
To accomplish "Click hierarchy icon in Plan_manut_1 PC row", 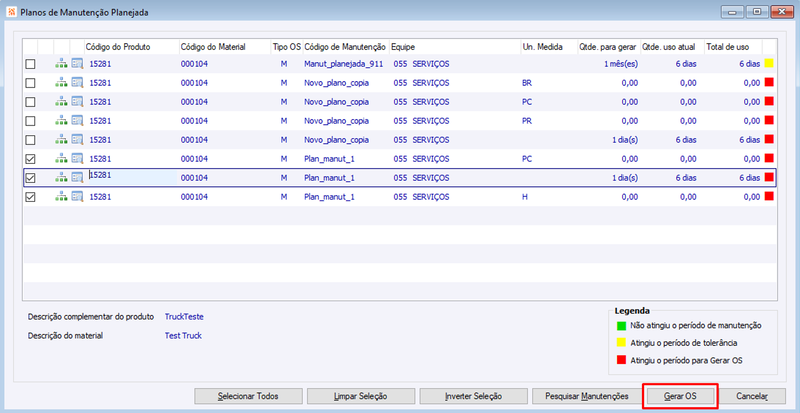I will (61, 159).
